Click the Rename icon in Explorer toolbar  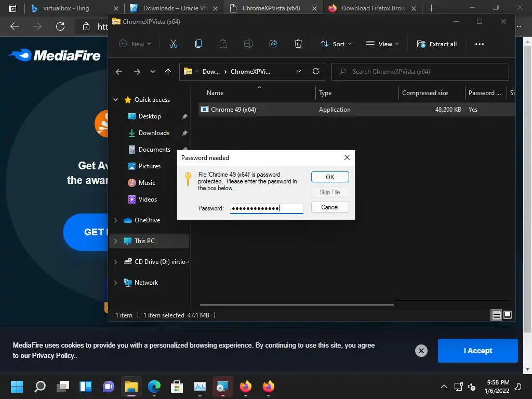point(248,44)
